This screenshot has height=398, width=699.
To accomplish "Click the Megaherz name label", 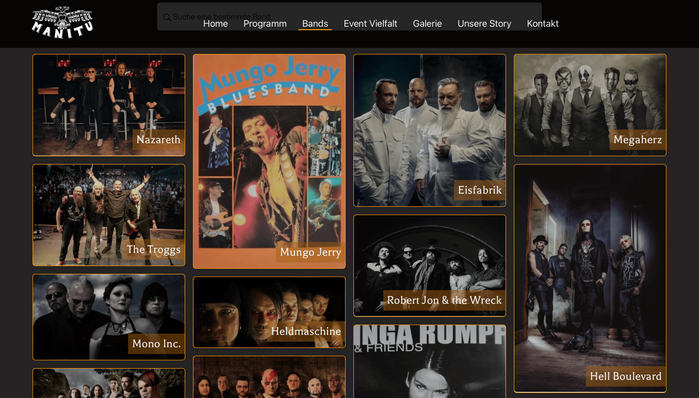I will (x=637, y=140).
